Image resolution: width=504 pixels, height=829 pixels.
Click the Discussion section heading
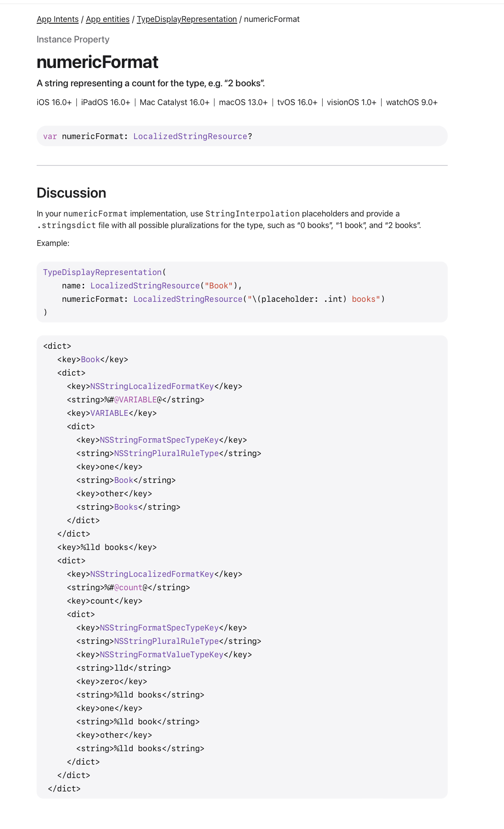tap(71, 193)
